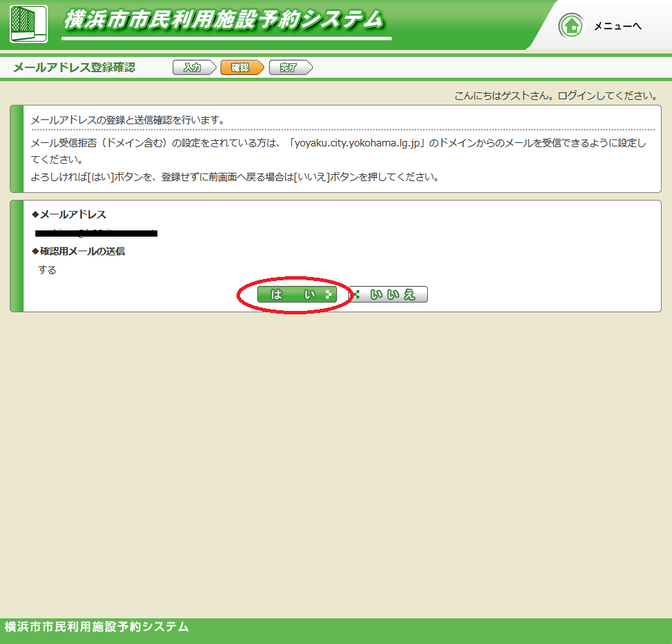Click the こんにちはゲストさん login greeting text
This screenshot has height=644, width=672.
tap(555, 96)
